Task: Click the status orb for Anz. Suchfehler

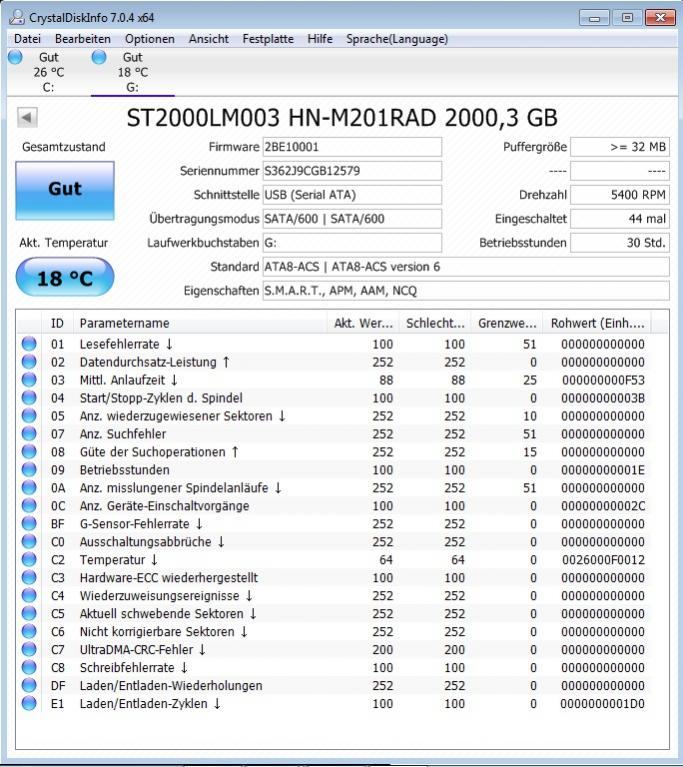Action: pyautogui.click(x=29, y=434)
